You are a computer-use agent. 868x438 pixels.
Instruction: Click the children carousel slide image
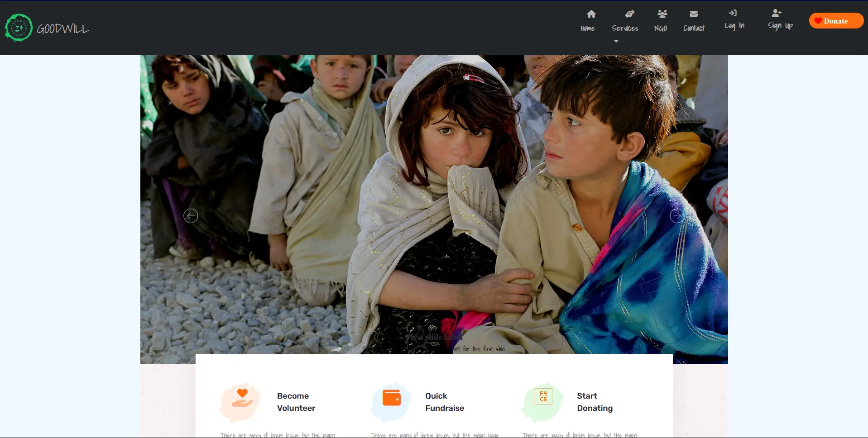(x=434, y=181)
